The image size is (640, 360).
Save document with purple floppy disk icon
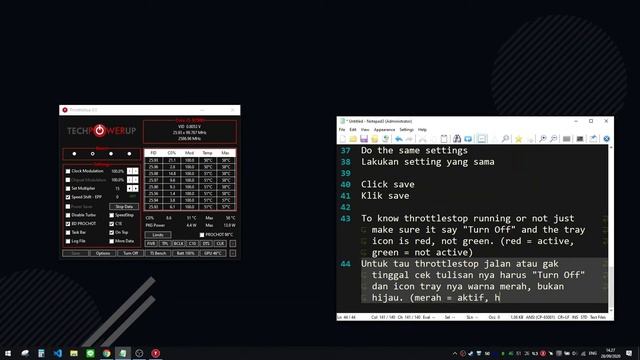364,139
